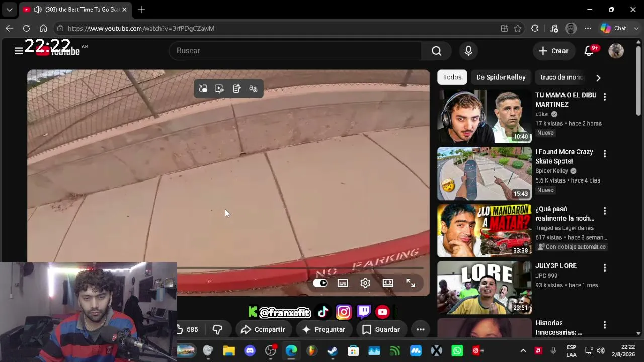Select the truco de mono filter chip
Image resolution: width=644 pixels, height=362 pixels.
[x=561, y=77]
